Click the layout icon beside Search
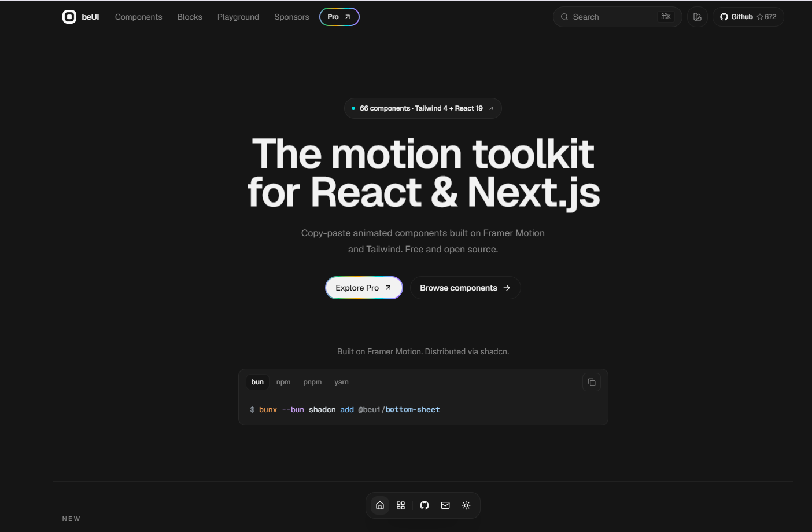812x532 pixels. 697,17
